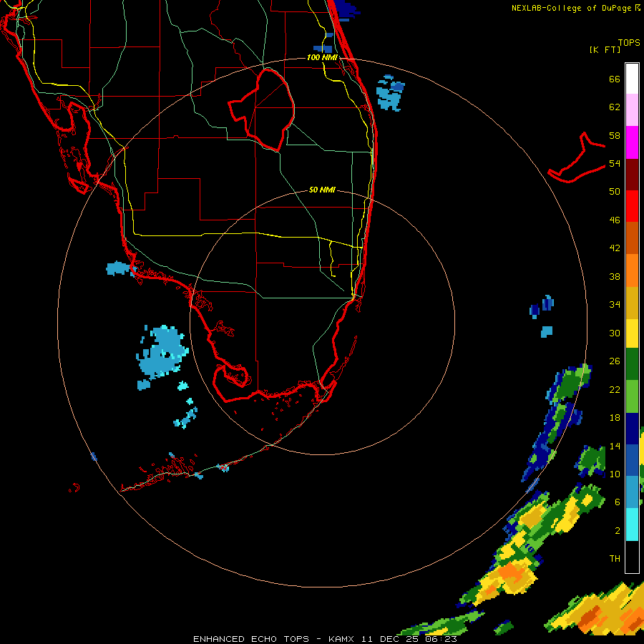Viewport: 644px width, 644px height.
Task: Click the 26 legend value
Action: point(615,361)
